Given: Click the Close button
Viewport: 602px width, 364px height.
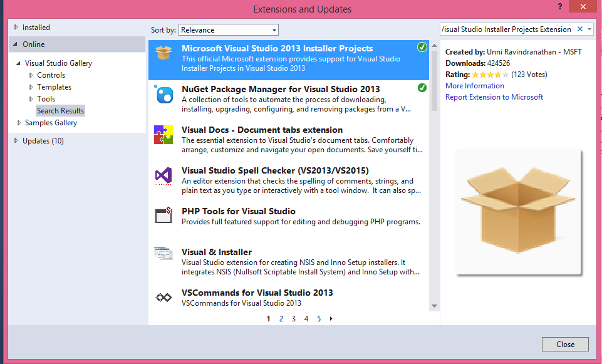Looking at the screenshot, I should pos(565,345).
